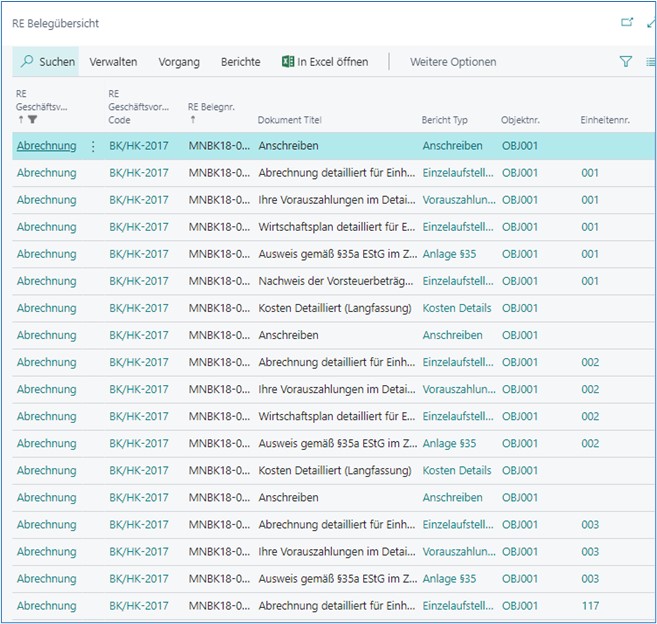
Task: Click sort arrow under RE Belegnr. header
Action: click(x=191, y=120)
